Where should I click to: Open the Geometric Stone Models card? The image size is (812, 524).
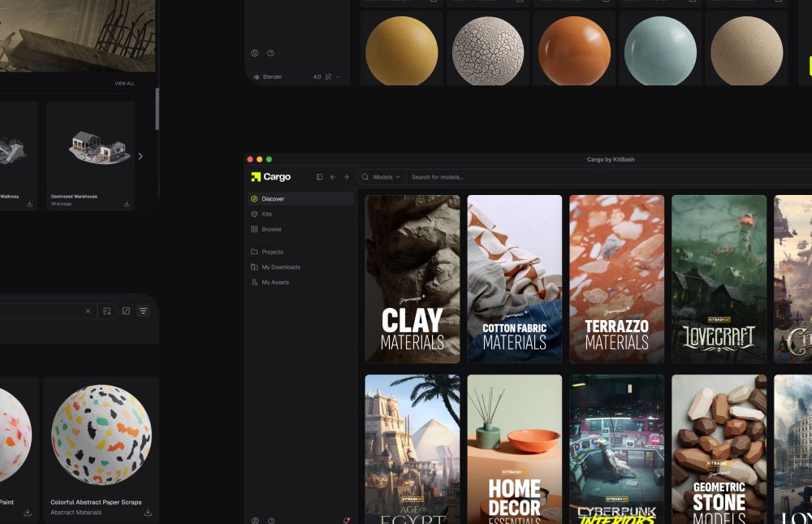pyautogui.click(x=719, y=449)
